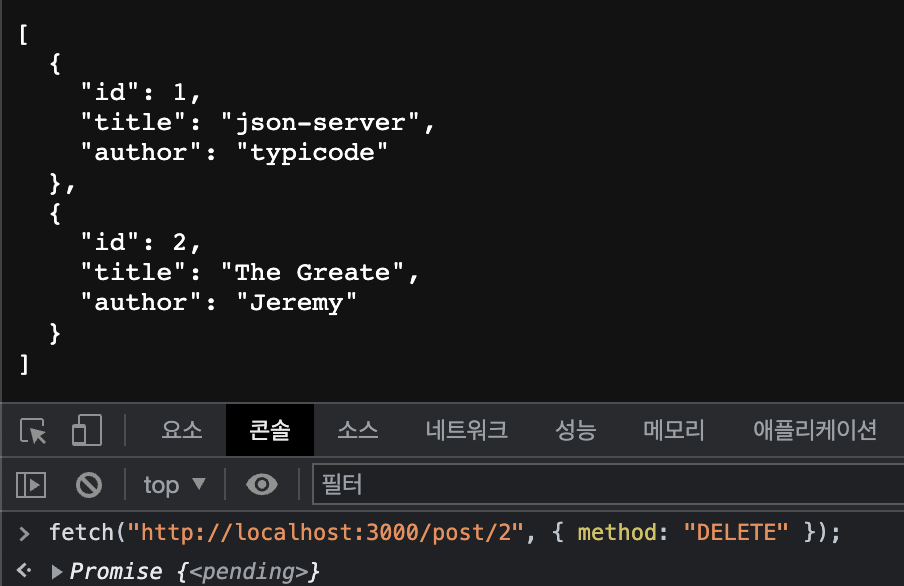Viewport: 904px width, 586px height.
Task: Open the top context dropdown
Action: 174,484
